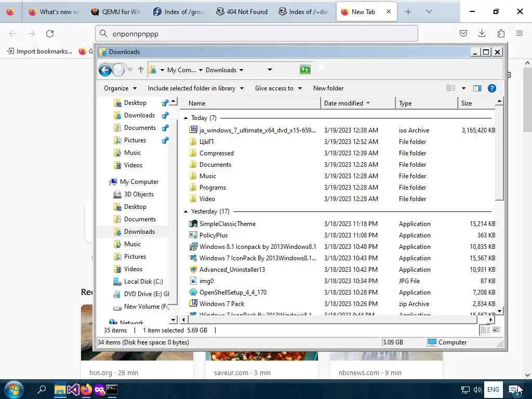The image size is (532, 399).
Task: Switch to Index of /grou tab
Action: click(179, 12)
